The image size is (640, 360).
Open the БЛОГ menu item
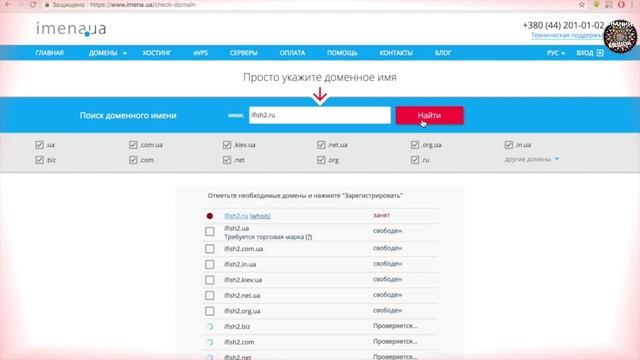(x=443, y=53)
